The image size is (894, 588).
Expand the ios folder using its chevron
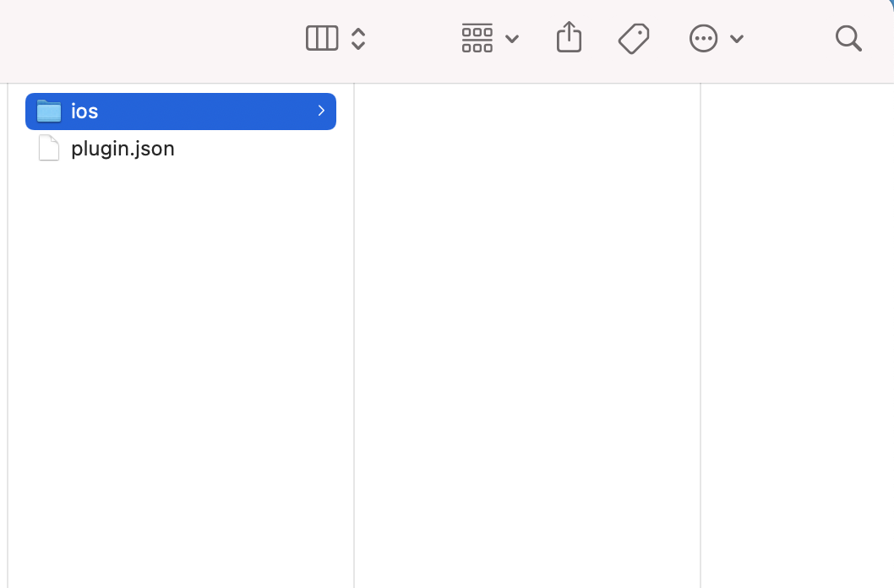[321, 111]
